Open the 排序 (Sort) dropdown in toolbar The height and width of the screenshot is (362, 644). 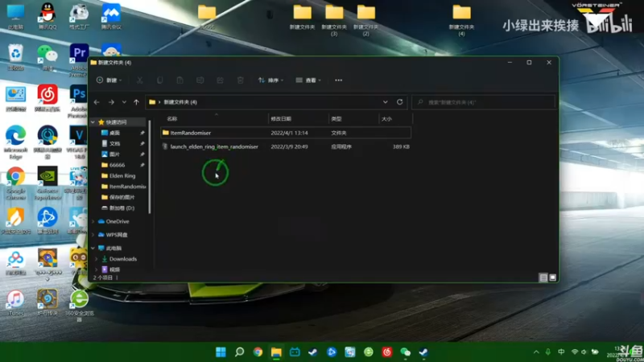point(270,80)
